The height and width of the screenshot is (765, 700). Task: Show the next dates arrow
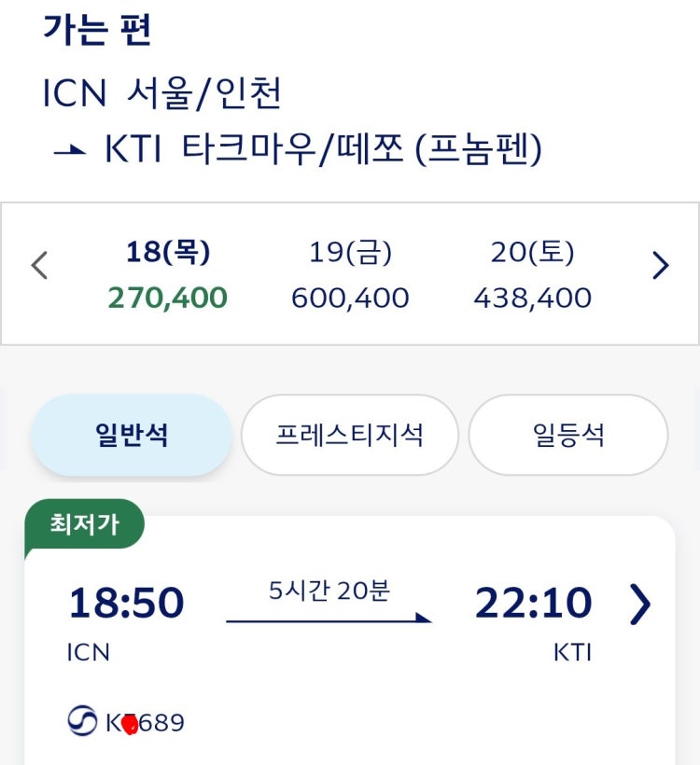661,265
